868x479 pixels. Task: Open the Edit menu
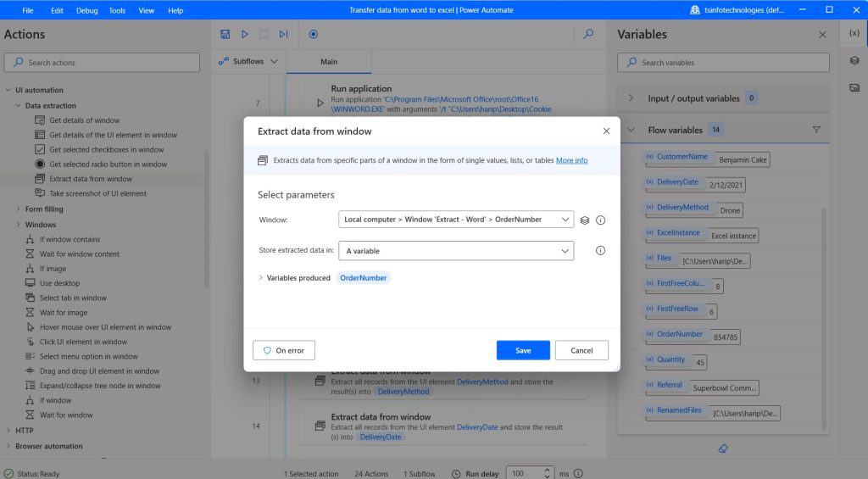click(x=57, y=10)
